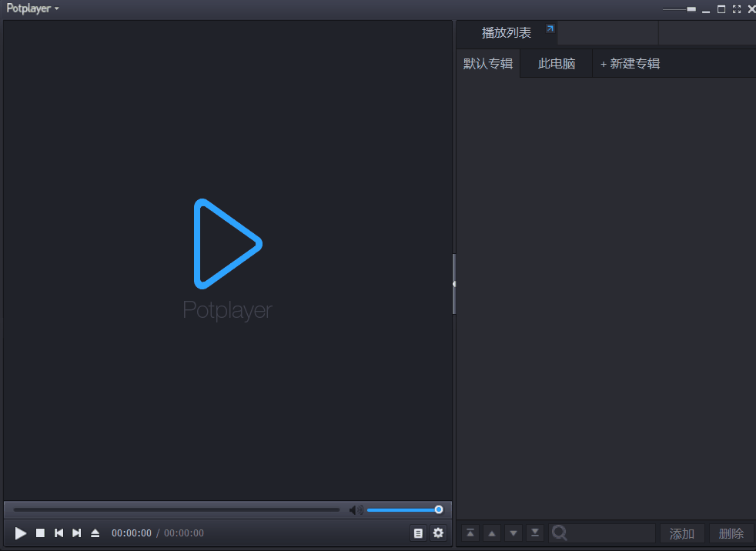Switch to the 此电脑 tab

click(557, 64)
